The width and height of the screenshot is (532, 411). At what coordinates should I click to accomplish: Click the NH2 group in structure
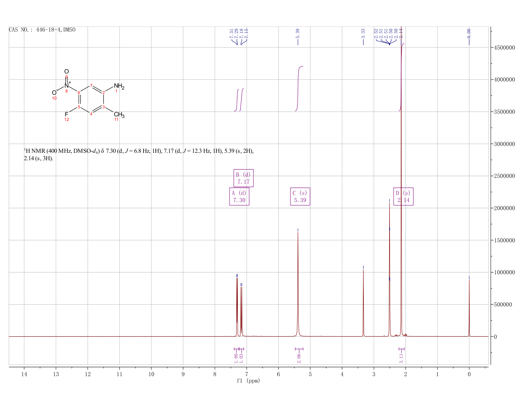119,86
